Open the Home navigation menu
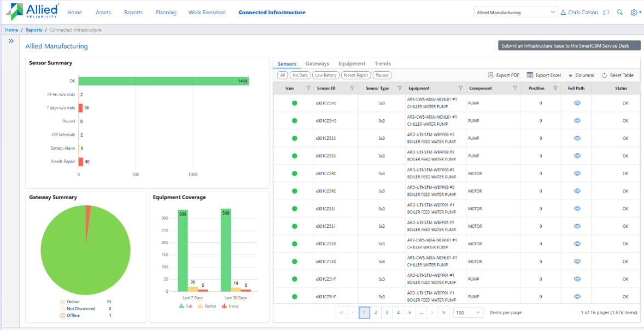The width and height of the screenshot is (644, 330). coord(75,13)
